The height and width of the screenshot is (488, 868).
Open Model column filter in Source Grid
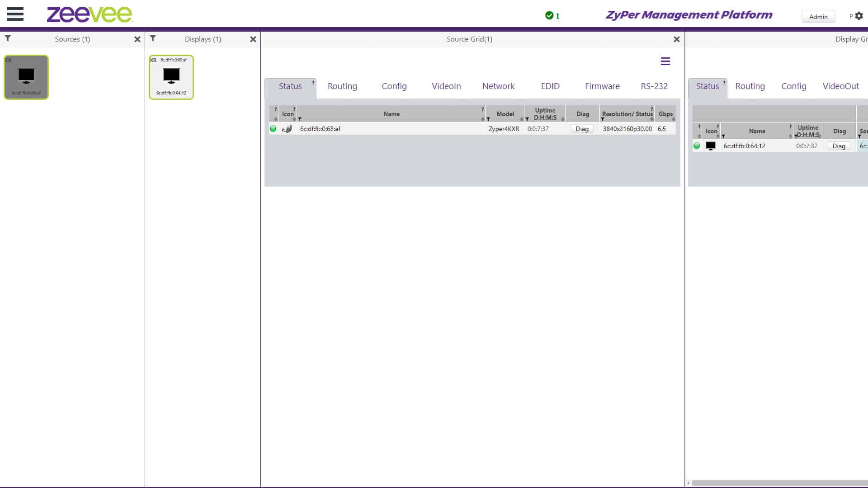488,119
